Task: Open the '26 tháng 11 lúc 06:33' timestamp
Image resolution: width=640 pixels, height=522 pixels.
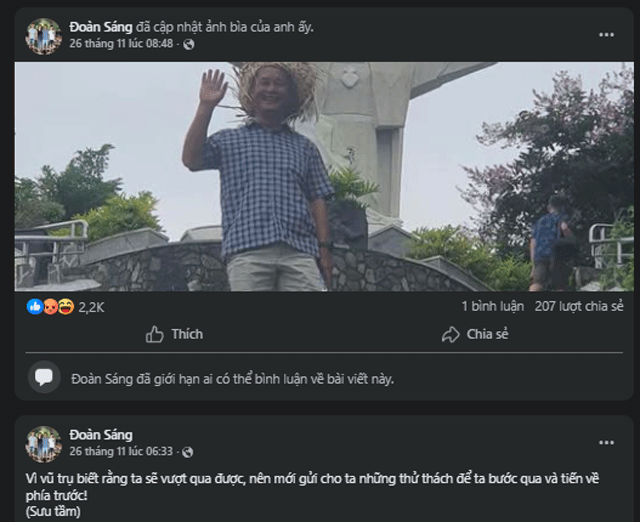Action: (122, 452)
